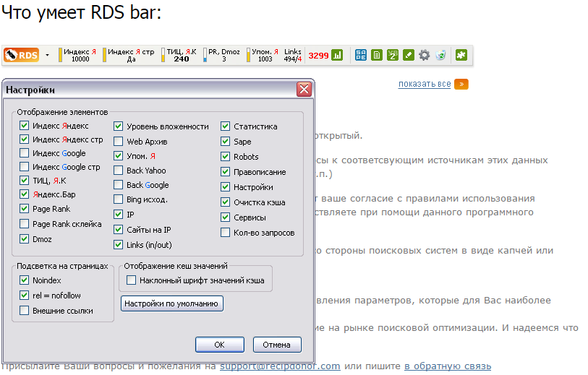
Task: Enable the Back Google checkbox
Action: click(118, 185)
